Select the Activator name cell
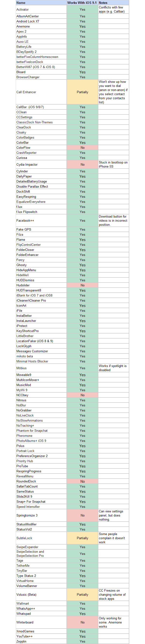This screenshot has width=145, height=644. point(22,9)
